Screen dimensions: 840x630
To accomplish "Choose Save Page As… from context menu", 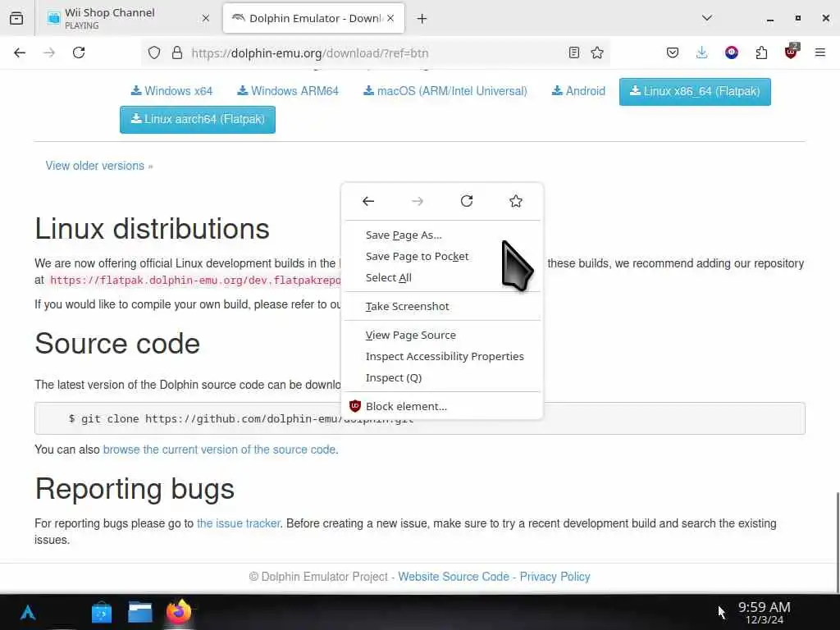I will coord(442,235).
